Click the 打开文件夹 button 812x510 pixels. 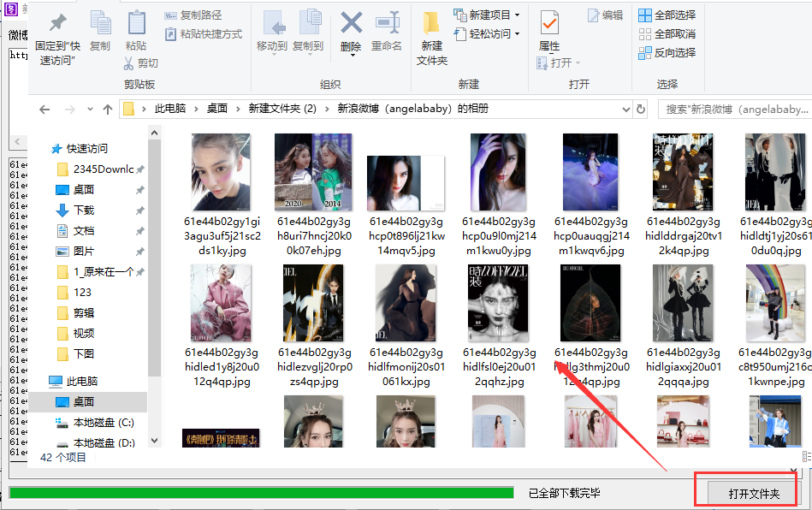point(754,494)
